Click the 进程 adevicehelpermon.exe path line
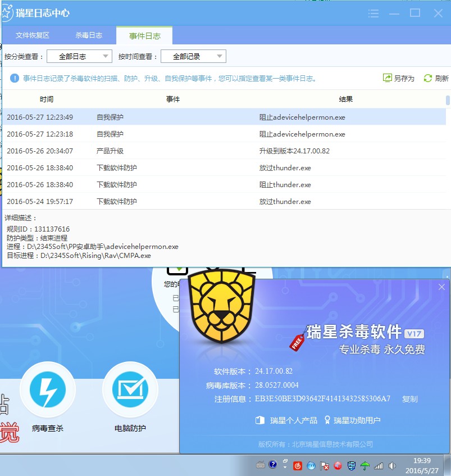 click(93, 247)
